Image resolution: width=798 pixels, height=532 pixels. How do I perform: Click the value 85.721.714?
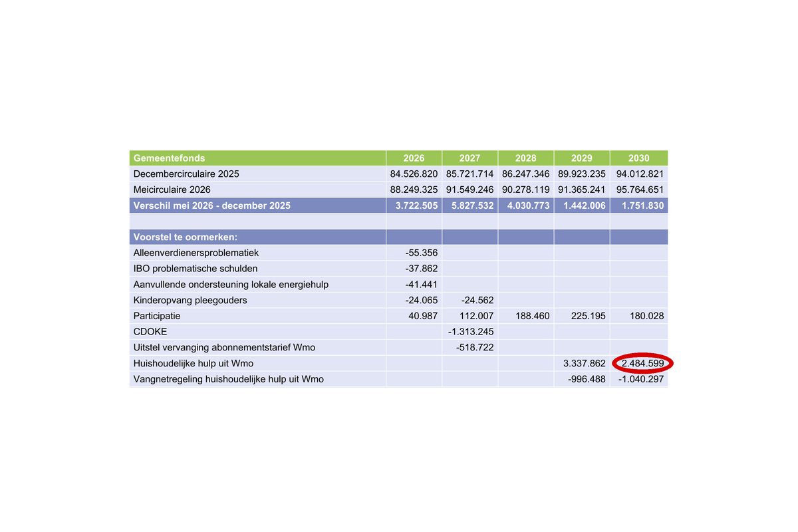coord(469,174)
